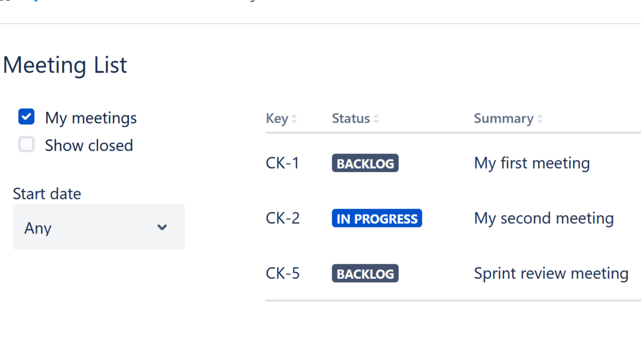Click the BACKLOG status badge for CK-5
The width and height of the screenshot is (641, 364).
click(x=365, y=273)
